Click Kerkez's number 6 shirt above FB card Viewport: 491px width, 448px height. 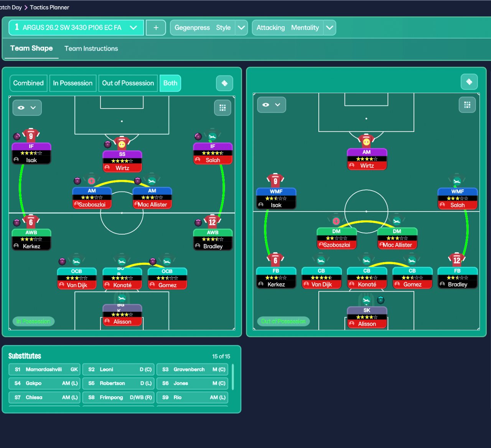pyautogui.click(x=275, y=260)
